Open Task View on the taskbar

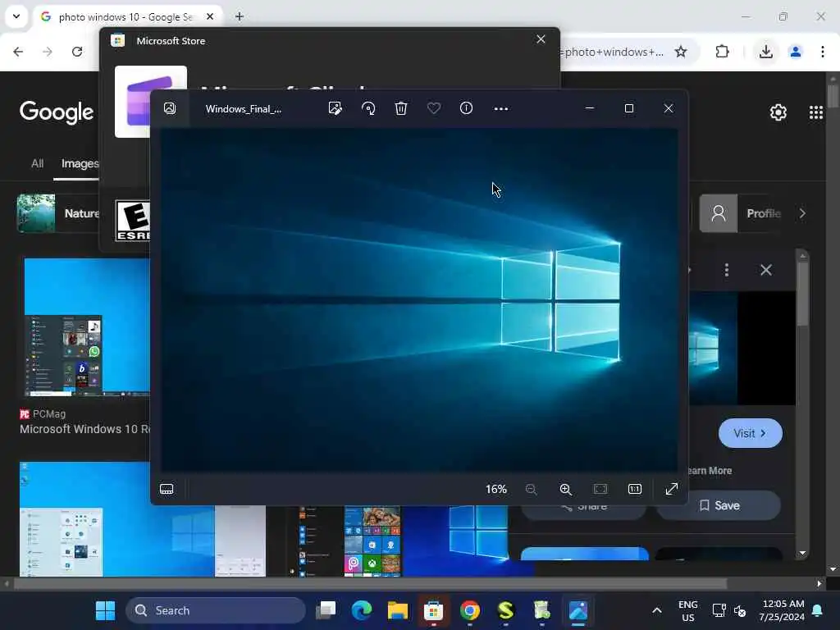coord(326,610)
